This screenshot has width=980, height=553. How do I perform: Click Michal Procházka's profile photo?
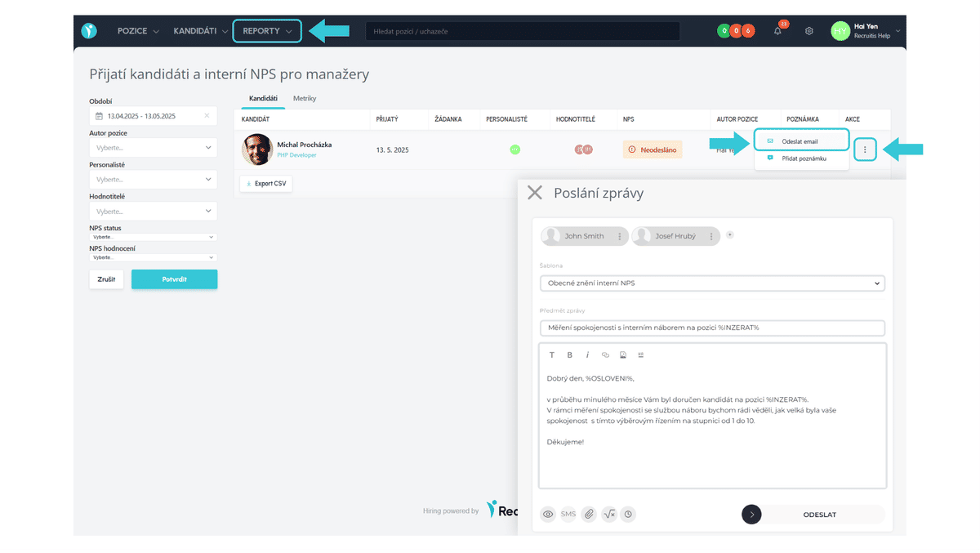tap(257, 149)
